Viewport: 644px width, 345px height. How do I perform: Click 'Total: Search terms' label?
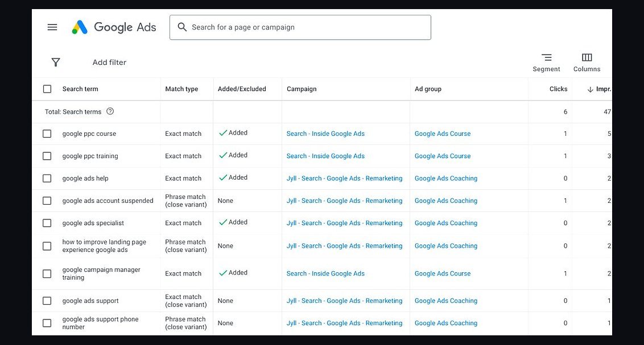pos(73,111)
